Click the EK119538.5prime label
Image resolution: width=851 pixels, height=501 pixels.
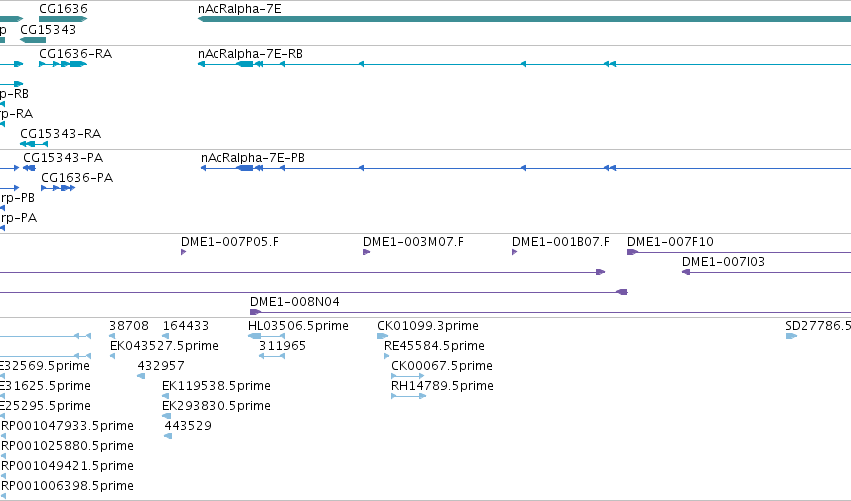tap(216, 386)
